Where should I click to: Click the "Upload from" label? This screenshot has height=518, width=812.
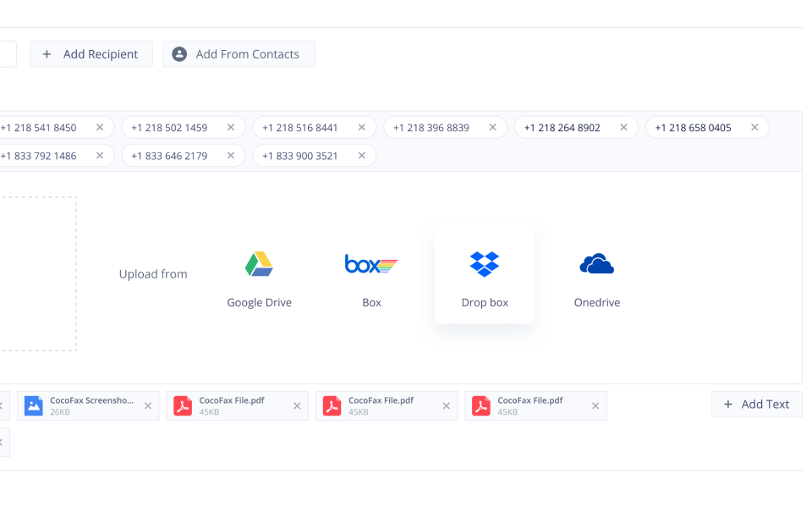153,274
